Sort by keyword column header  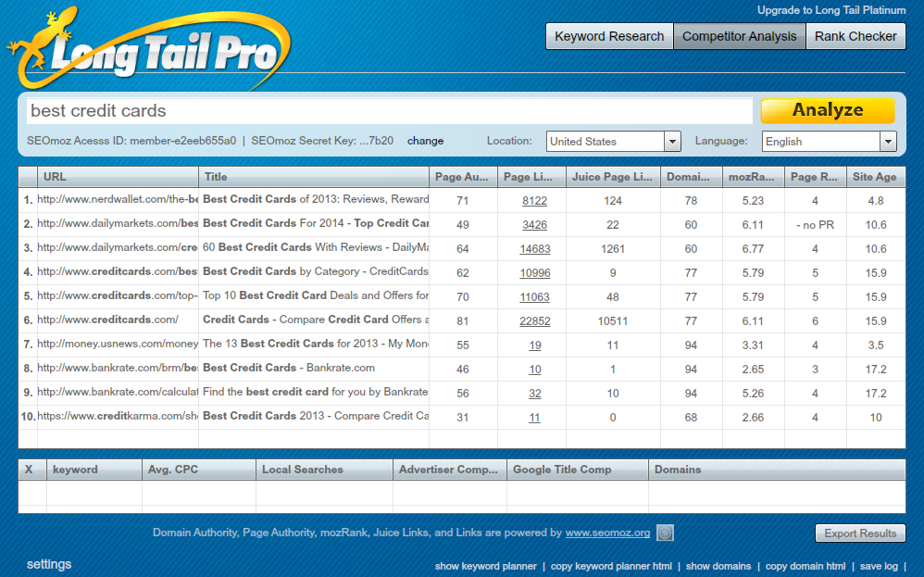click(x=94, y=470)
